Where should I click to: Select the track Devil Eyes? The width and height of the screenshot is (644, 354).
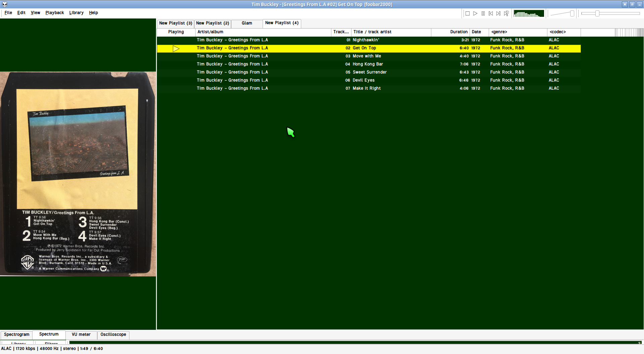click(369, 80)
